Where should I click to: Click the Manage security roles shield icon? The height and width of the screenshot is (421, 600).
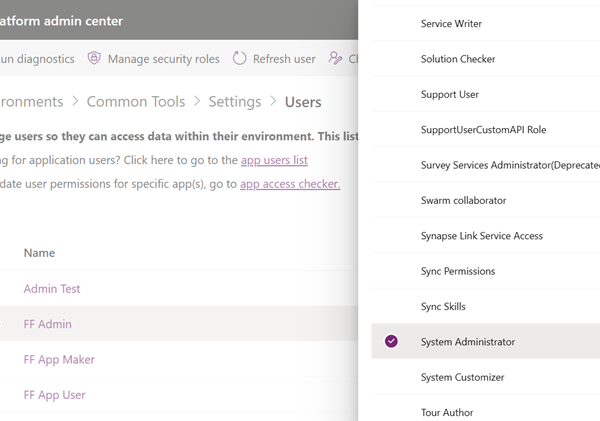click(94, 59)
